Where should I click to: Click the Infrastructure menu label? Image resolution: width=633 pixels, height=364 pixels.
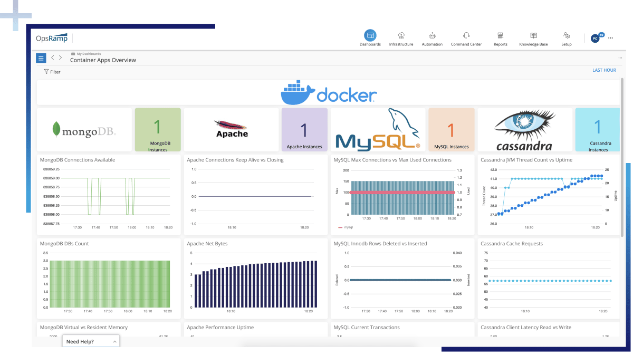coord(401,44)
